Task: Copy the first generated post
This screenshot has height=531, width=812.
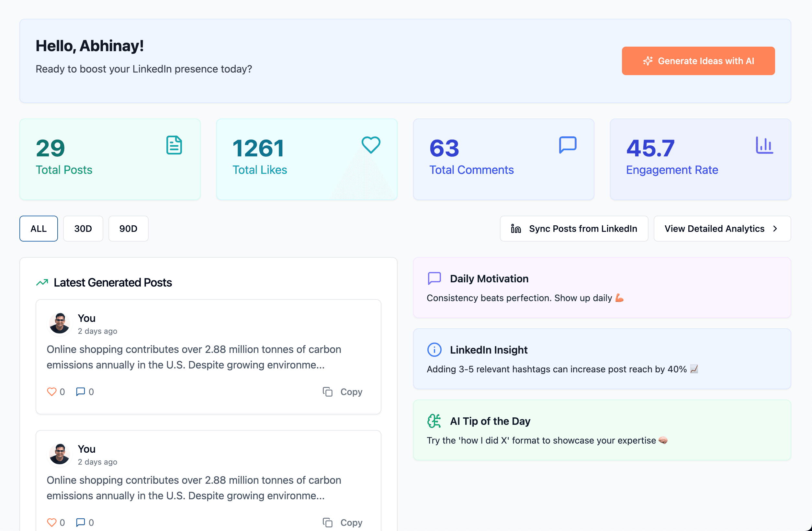Action: [343, 392]
